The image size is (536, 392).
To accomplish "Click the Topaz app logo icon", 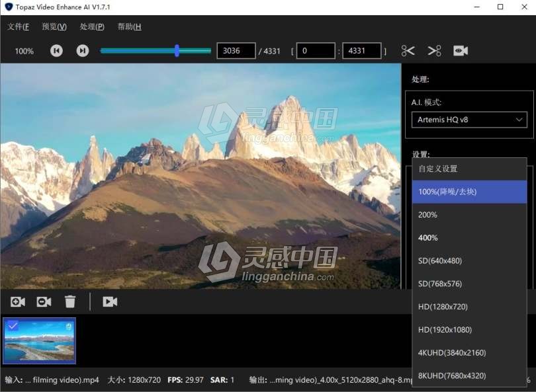I will coord(9,7).
